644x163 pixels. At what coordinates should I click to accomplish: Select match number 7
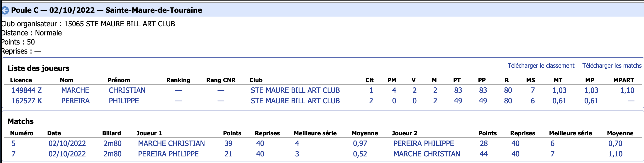(x=14, y=154)
